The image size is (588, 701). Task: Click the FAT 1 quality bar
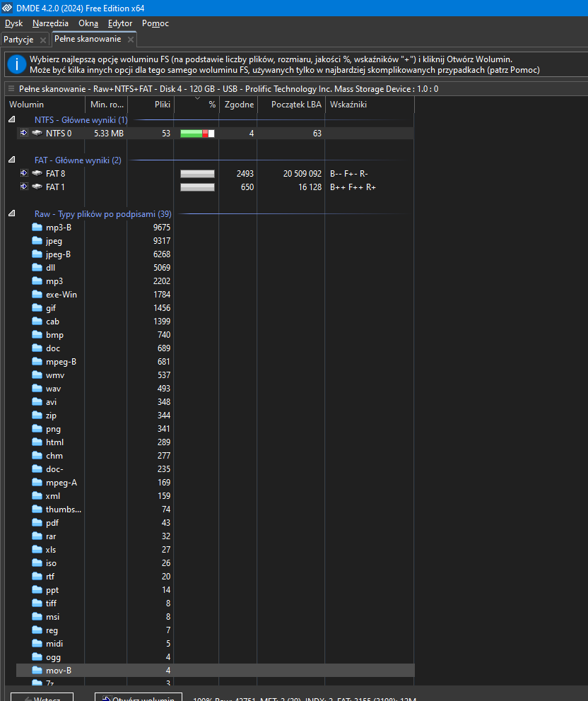pyautogui.click(x=197, y=187)
